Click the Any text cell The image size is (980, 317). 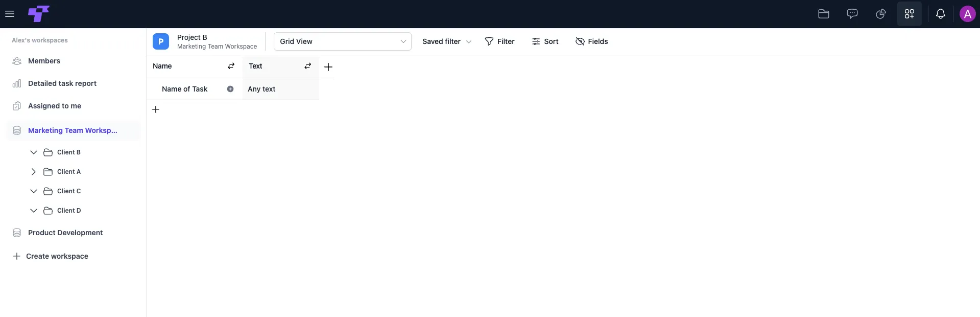point(280,89)
